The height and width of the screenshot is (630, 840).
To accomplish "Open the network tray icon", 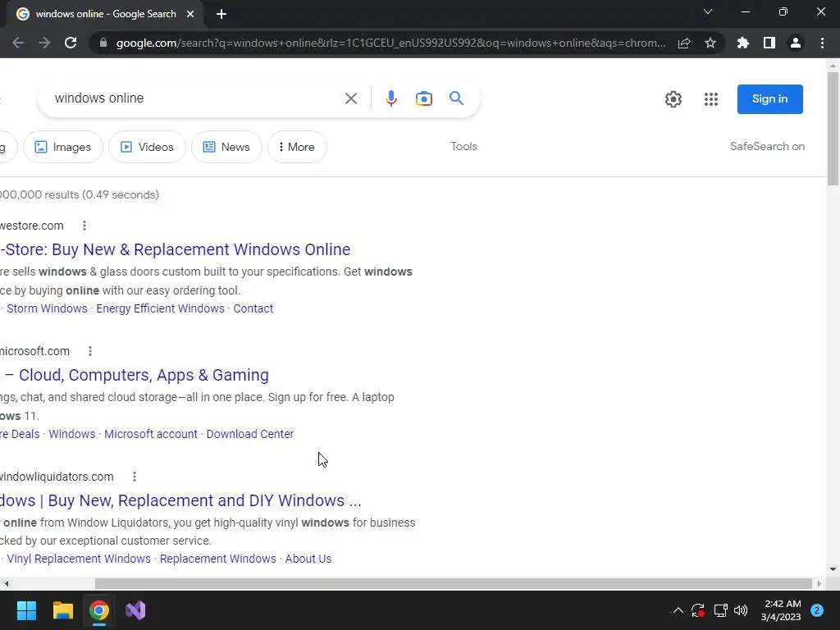I will pyautogui.click(x=720, y=610).
